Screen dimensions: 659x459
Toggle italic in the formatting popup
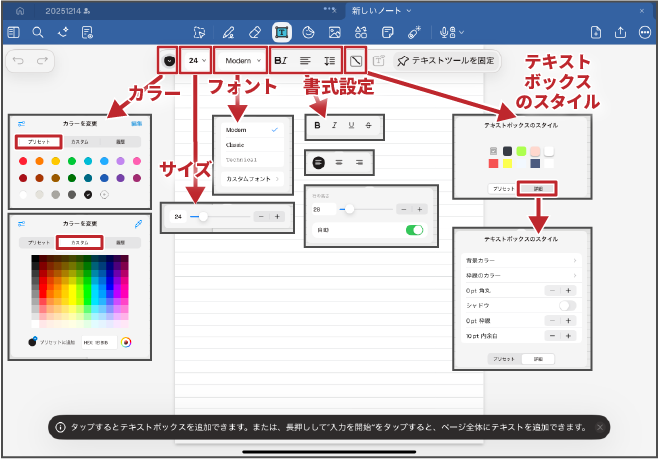334,125
